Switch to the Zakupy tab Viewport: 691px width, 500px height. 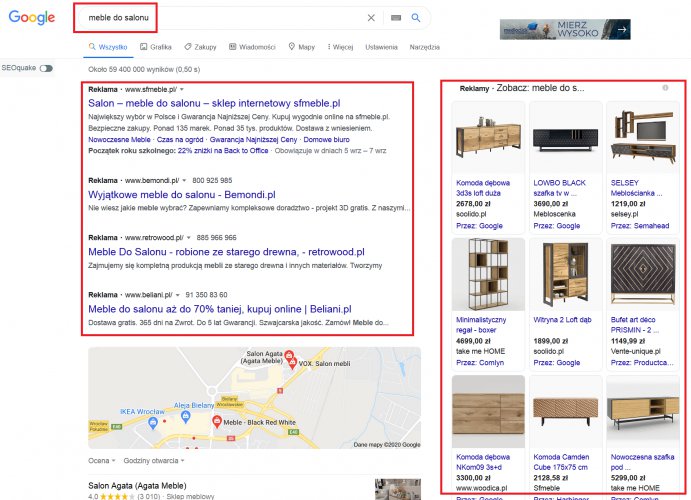[x=201, y=46]
